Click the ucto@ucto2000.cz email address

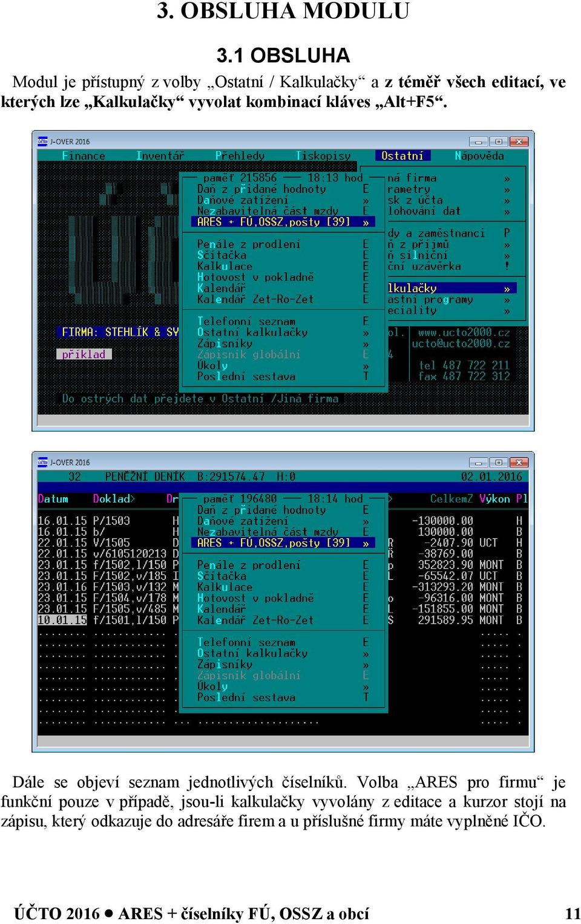click(x=461, y=343)
